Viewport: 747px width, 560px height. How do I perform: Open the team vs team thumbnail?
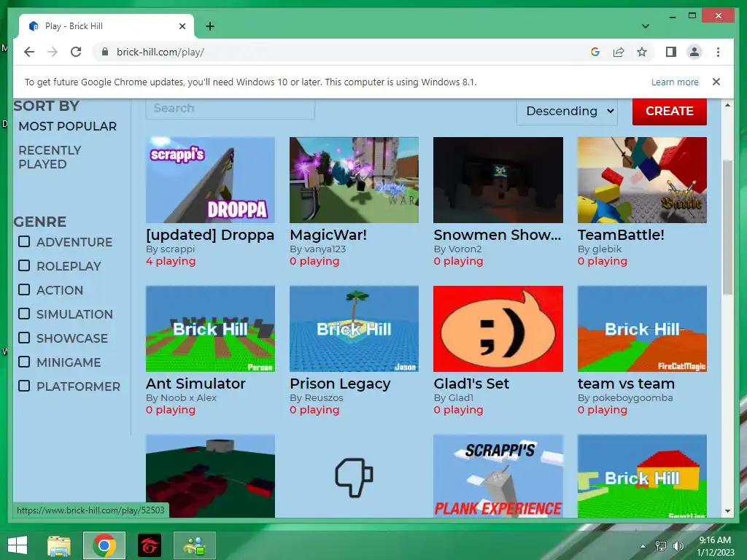[642, 329]
